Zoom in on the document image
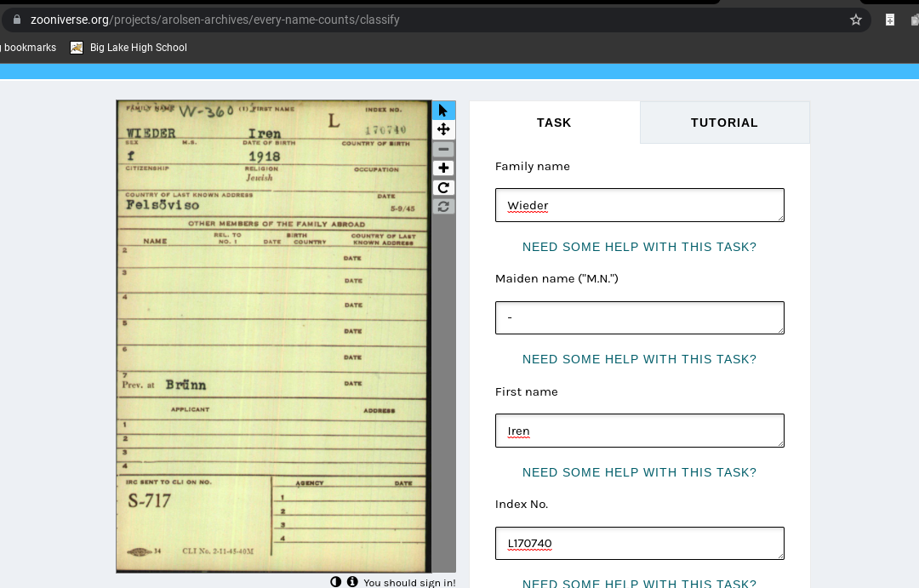Image resolution: width=919 pixels, height=588 pixels. tap(443, 168)
